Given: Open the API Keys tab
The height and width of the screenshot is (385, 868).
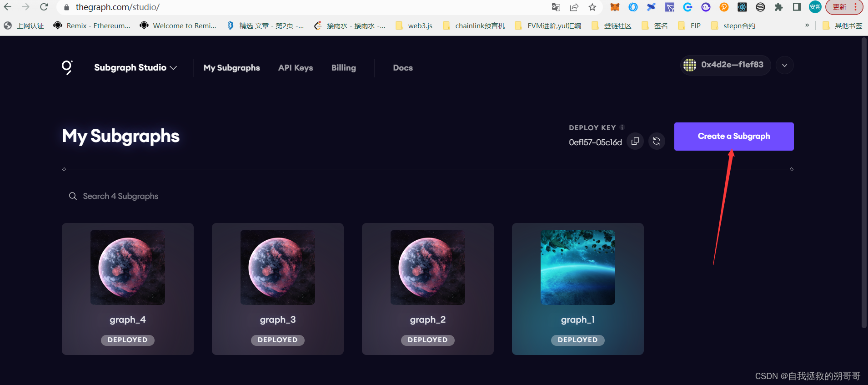Looking at the screenshot, I should 296,68.
